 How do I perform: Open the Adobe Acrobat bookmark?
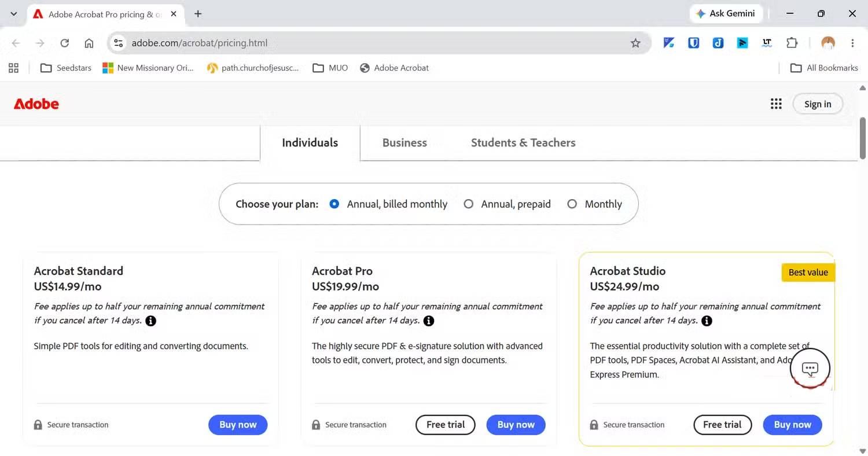394,68
